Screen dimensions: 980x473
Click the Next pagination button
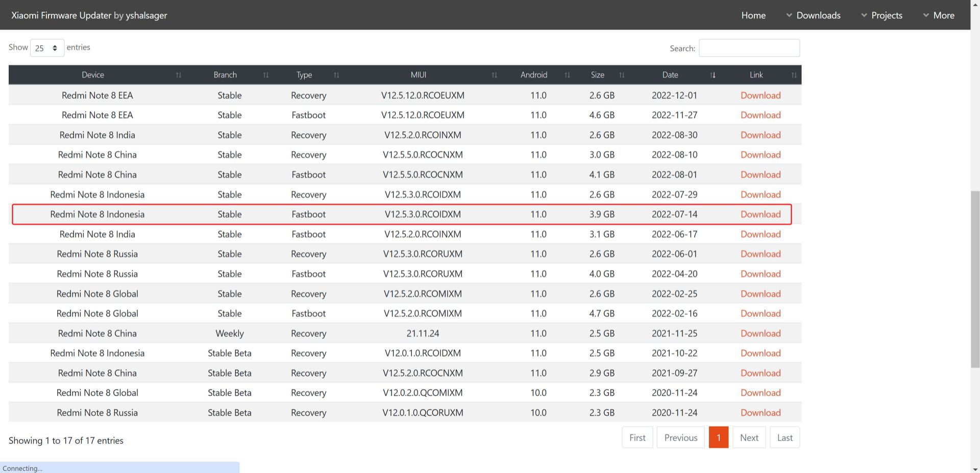click(x=749, y=438)
